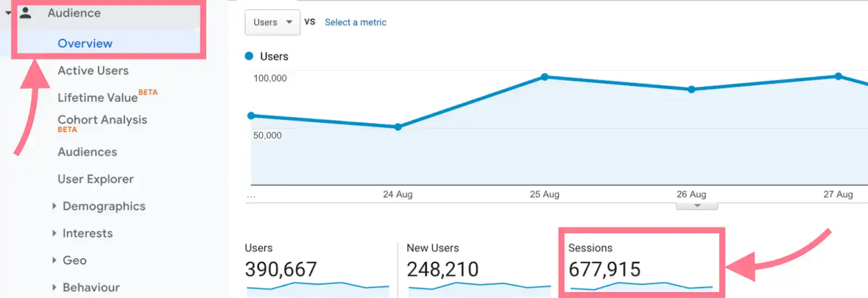Click the 25 Aug data point on chart
This screenshot has height=298, width=868.
point(545,77)
